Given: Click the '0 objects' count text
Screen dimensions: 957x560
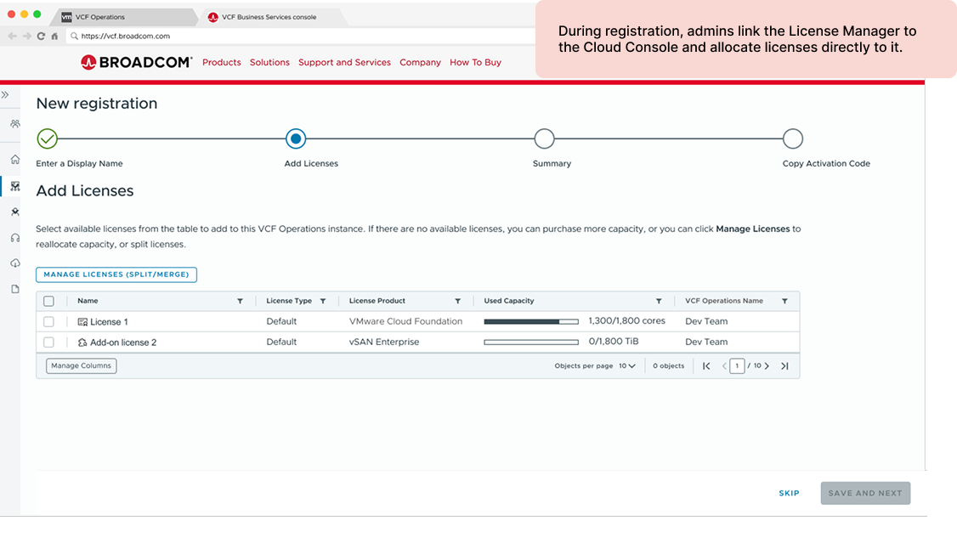Looking at the screenshot, I should pyautogui.click(x=668, y=366).
